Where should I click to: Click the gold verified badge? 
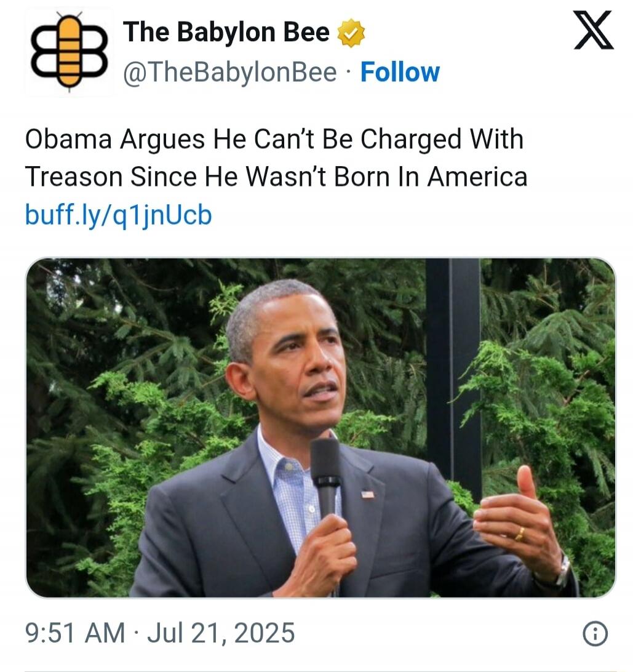tap(351, 33)
